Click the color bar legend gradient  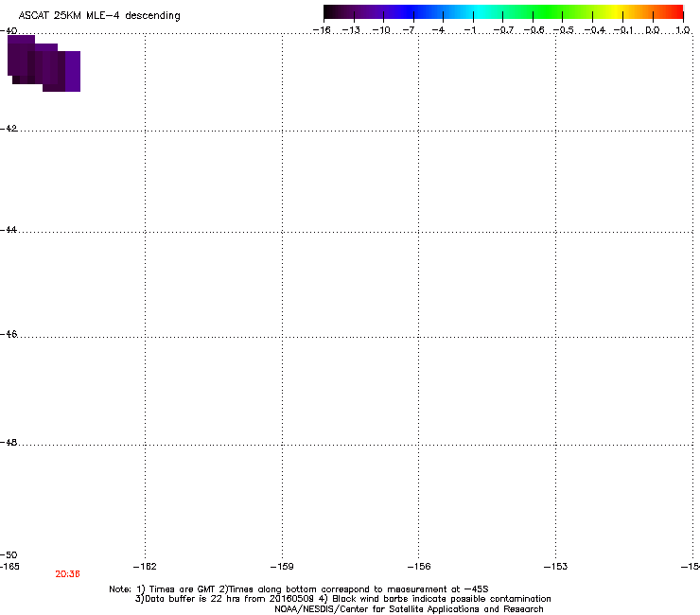pyautogui.click(x=503, y=12)
